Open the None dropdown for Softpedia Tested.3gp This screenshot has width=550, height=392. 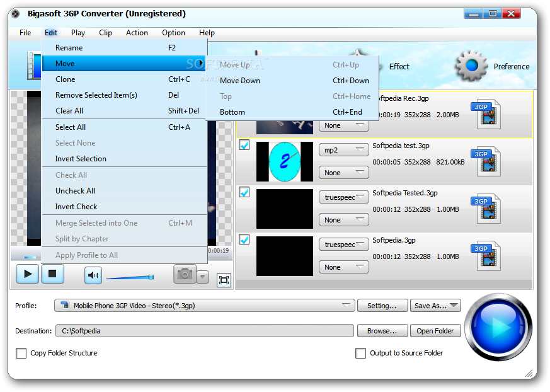pyautogui.click(x=344, y=220)
